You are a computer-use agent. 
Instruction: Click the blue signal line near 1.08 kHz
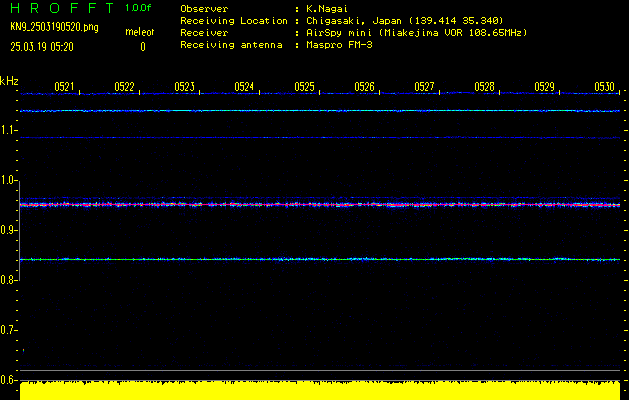pyautogui.click(x=320, y=138)
